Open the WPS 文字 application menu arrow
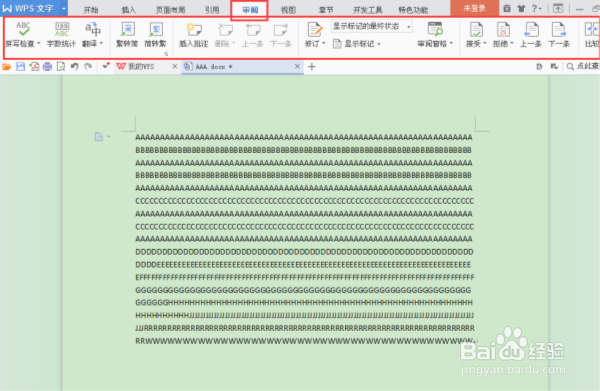This screenshot has height=391, width=600. coord(64,8)
